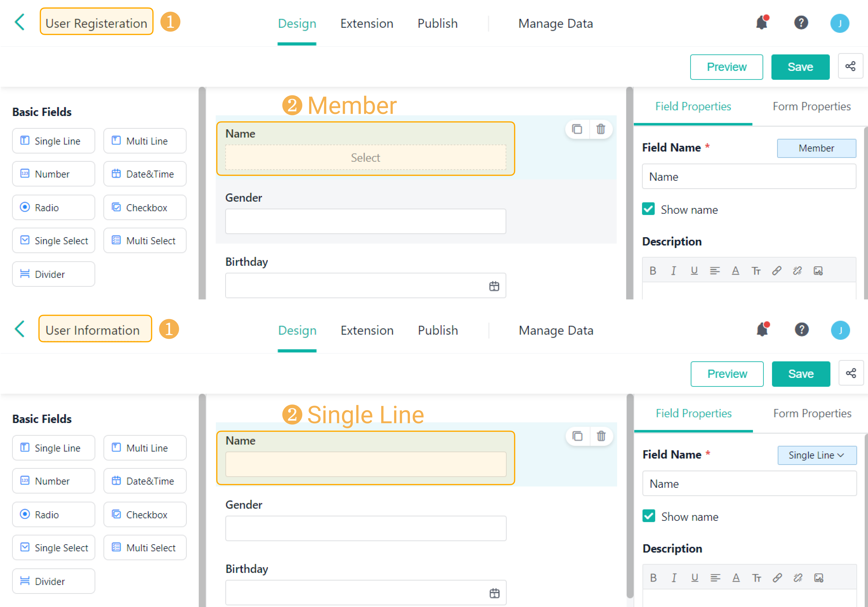Expand the Single Line field type dropdown
This screenshot has width=868, height=607.
click(x=817, y=455)
